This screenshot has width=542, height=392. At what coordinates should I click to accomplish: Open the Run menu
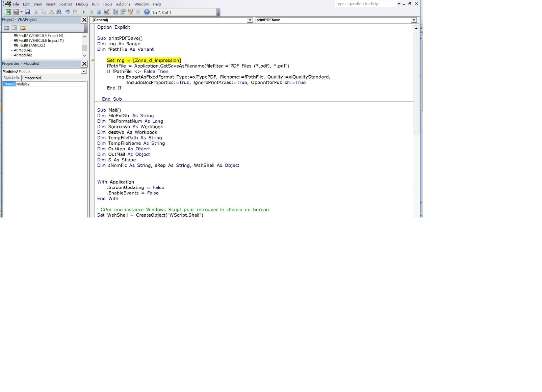(x=95, y=4)
